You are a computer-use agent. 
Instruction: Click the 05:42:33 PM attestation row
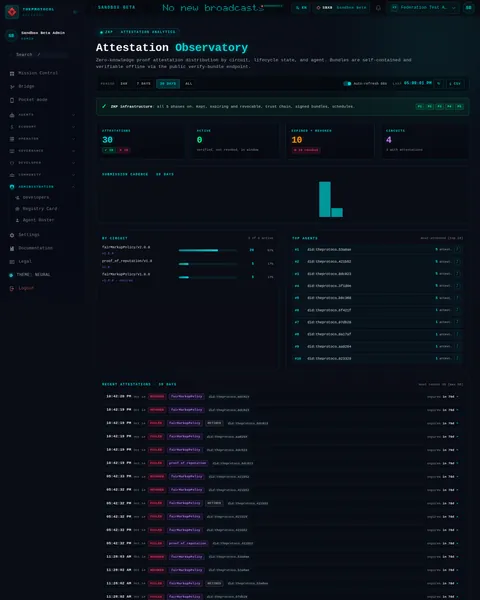282,477
